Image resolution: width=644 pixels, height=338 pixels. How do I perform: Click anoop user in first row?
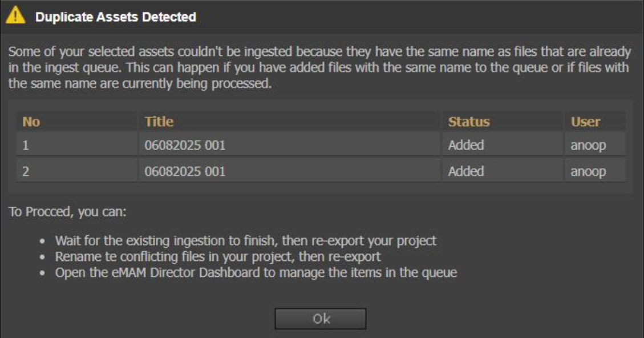point(588,146)
